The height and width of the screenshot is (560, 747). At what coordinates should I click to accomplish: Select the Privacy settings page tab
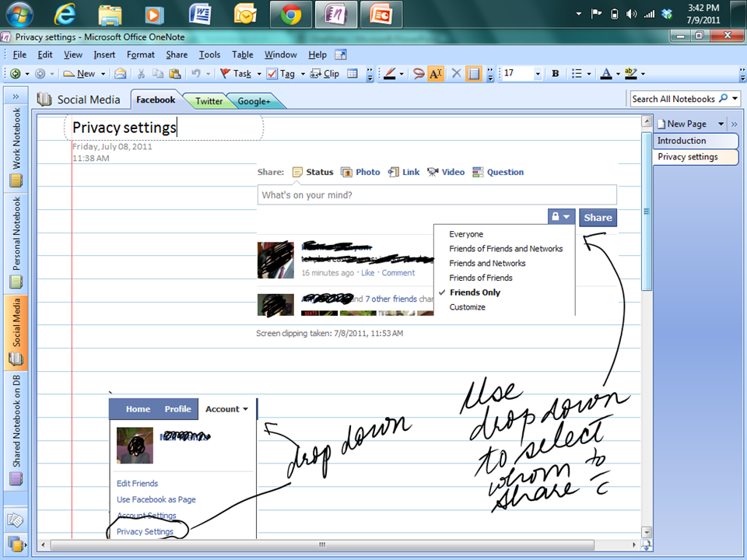[x=696, y=156]
